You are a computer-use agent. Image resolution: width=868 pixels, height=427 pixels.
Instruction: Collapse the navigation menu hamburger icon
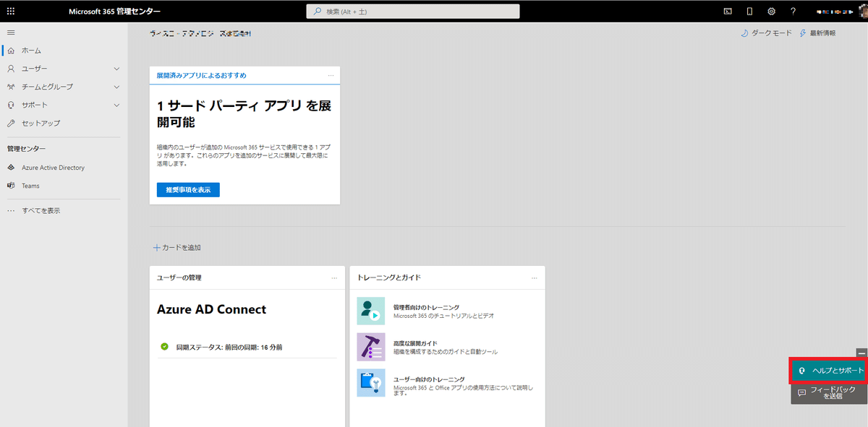point(11,33)
